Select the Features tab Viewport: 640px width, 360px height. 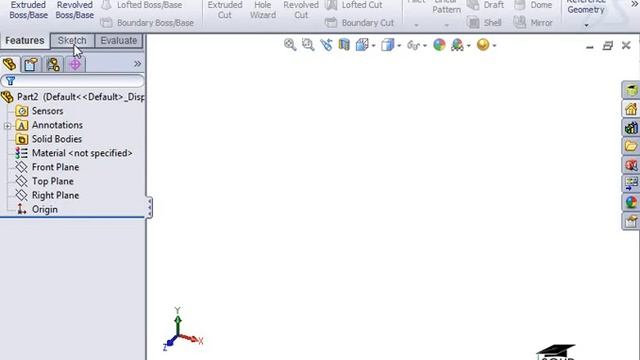[24, 40]
